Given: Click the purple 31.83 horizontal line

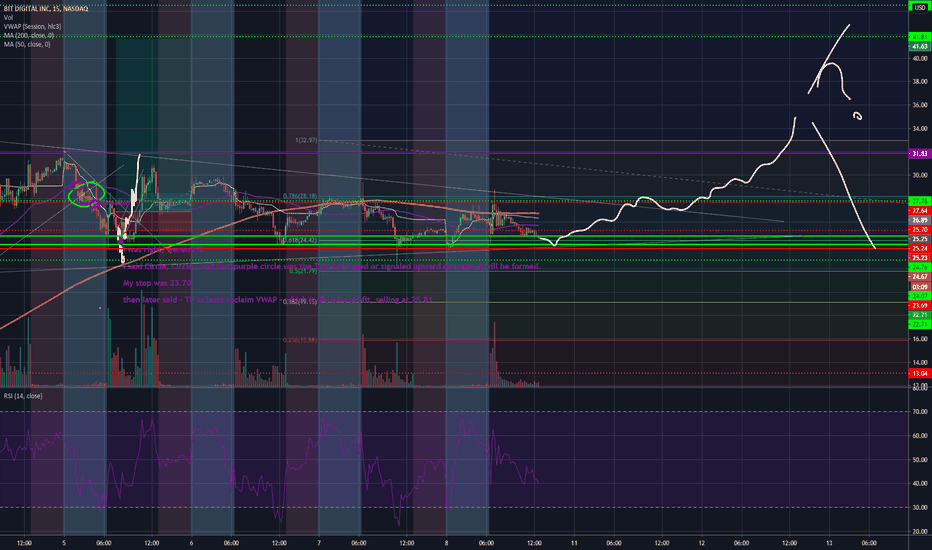Looking at the screenshot, I should point(454,153).
